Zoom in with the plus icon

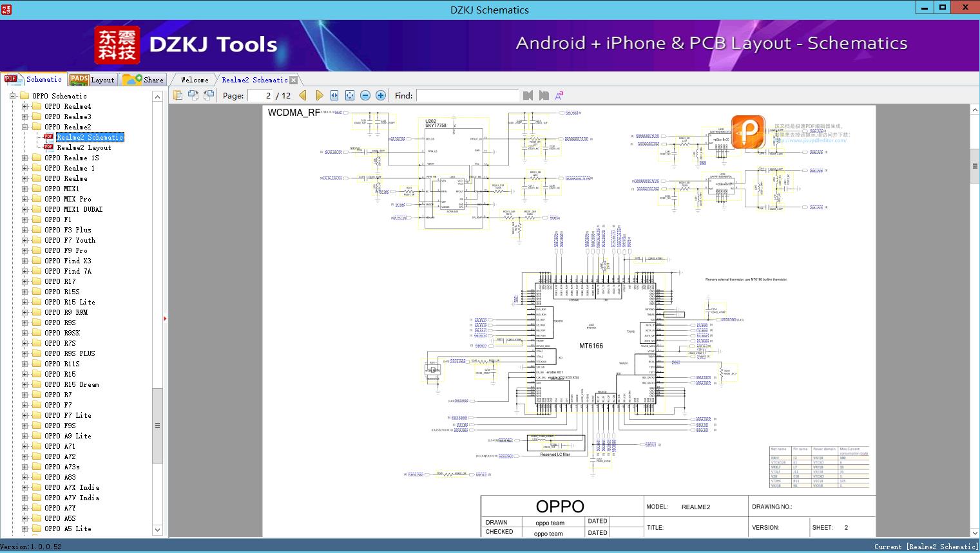coord(381,95)
